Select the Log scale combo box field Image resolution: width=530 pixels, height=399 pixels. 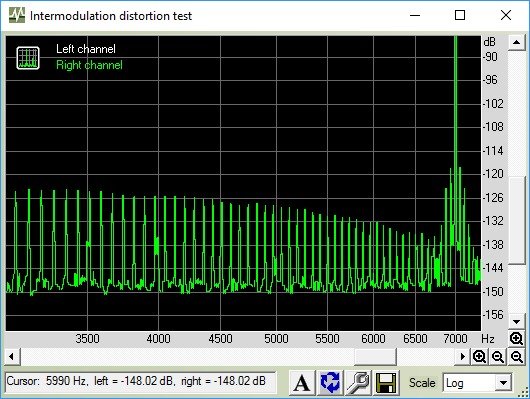[477, 383]
